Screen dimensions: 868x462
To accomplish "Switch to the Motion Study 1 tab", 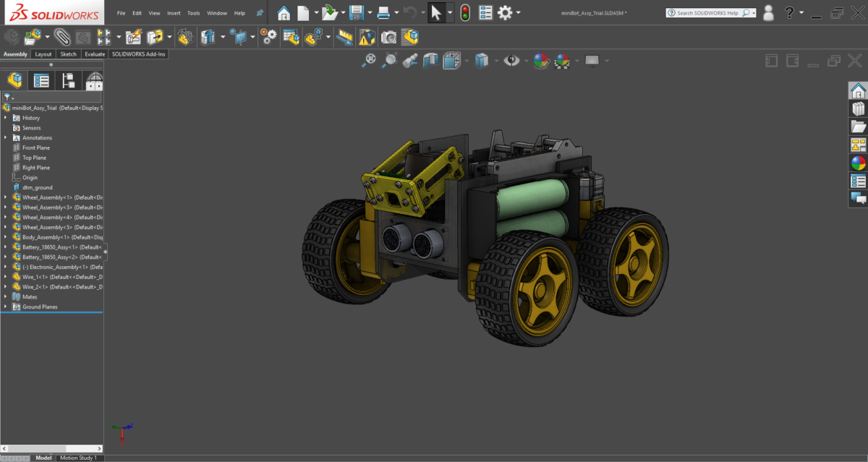I will (77, 458).
